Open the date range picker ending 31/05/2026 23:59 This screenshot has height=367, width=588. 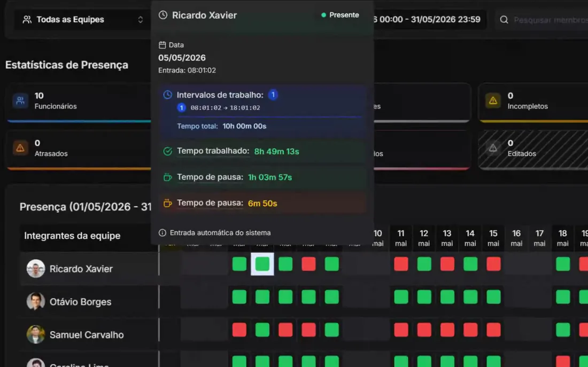pos(430,19)
